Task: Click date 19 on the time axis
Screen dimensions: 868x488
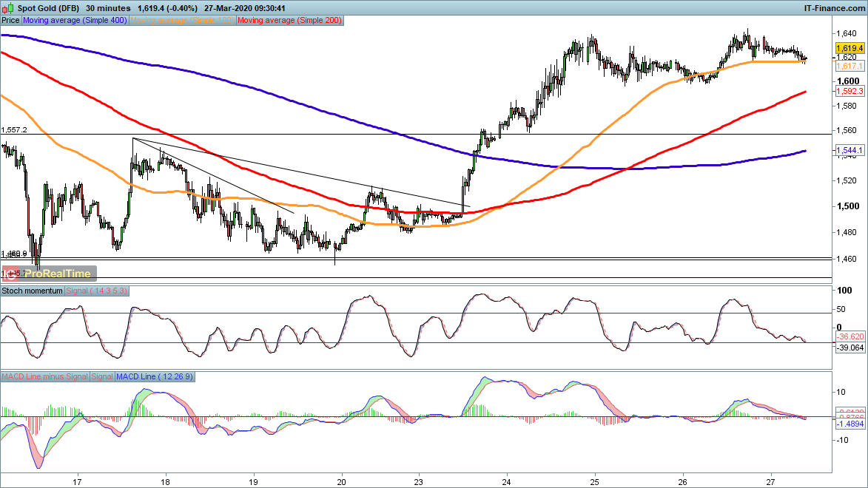Action: 254,482
